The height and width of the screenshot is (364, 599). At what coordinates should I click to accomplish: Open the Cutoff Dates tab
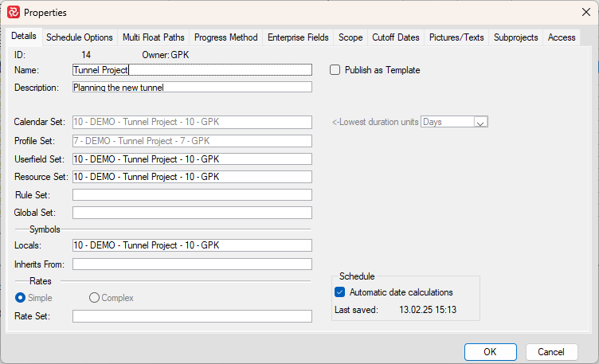click(x=396, y=37)
